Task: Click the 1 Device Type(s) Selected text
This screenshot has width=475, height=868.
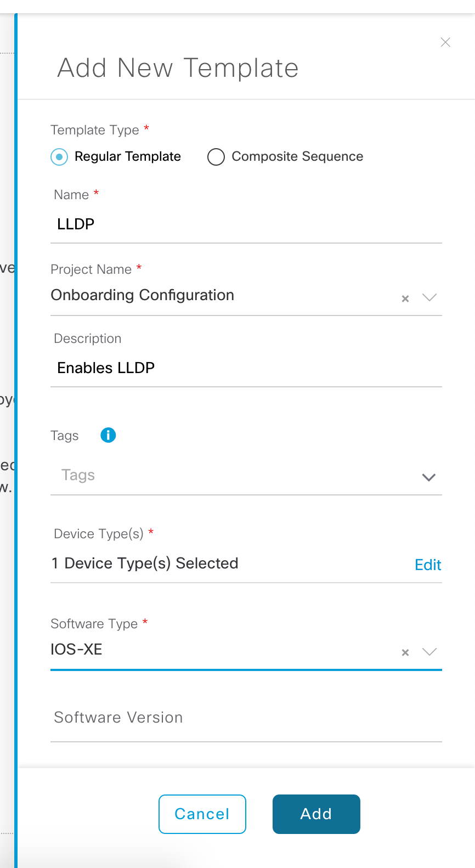Action: point(145,563)
